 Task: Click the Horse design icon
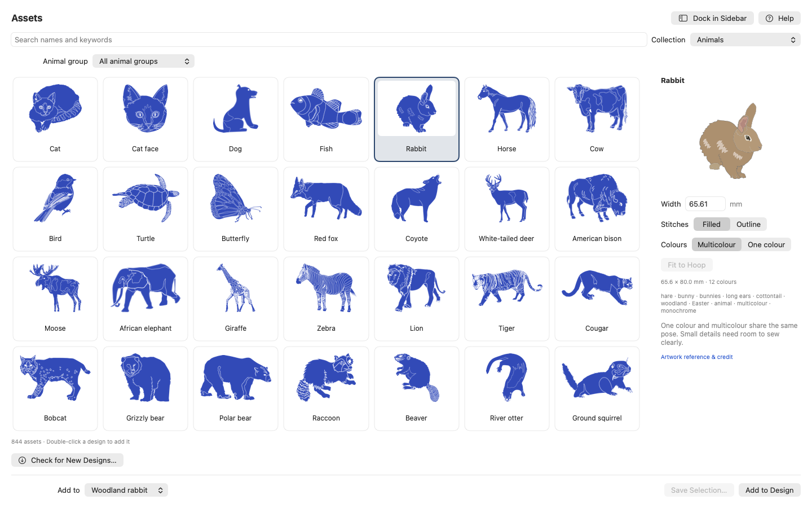click(x=507, y=119)
